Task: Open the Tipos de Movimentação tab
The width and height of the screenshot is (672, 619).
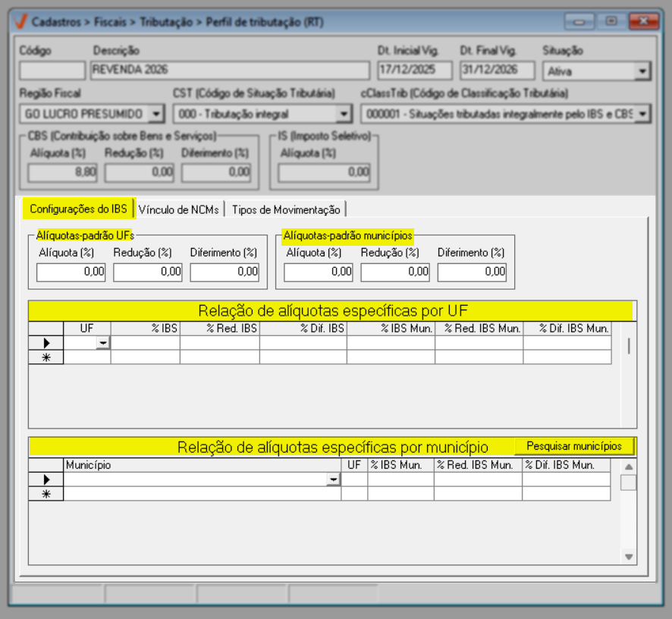Action: point(286,209)
